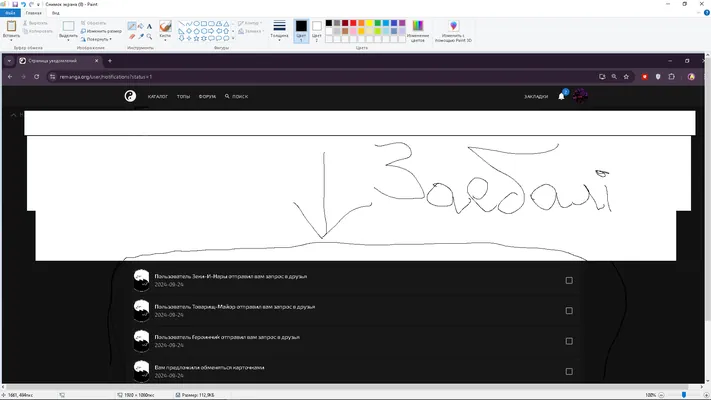Click the notifications bell icon on site
The image size is (711, 400).
click(561, 96)
